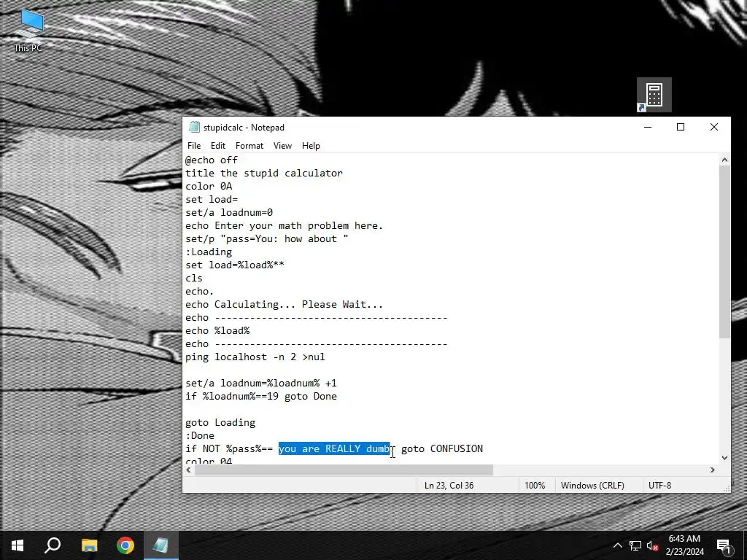
Task: Click 'set/a loadnum=%loadnum% +1' line
Action: coord(261,384)
